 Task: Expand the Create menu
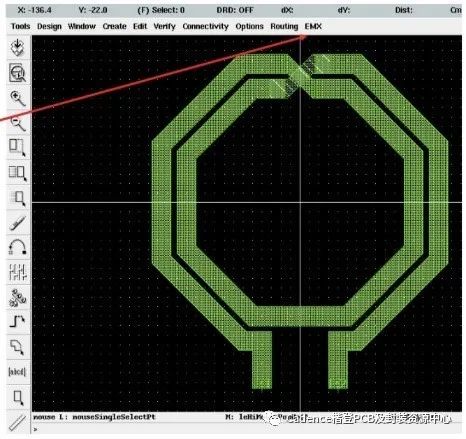(114, 26)
